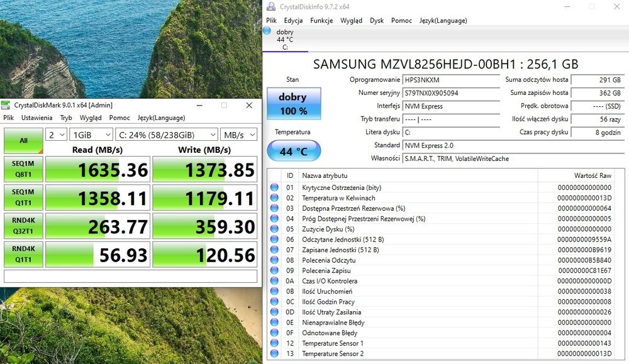The width and height of the screenshot is (629, 364).
Task: Open Ustawienia menu in CrystalDiskMark
Action: (x=37, y=118)
